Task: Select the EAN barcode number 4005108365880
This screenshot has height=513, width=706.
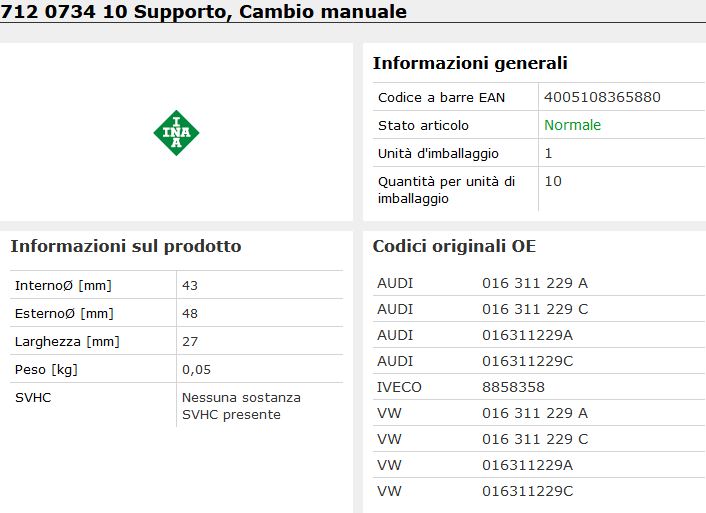Action: click(602, 97)
